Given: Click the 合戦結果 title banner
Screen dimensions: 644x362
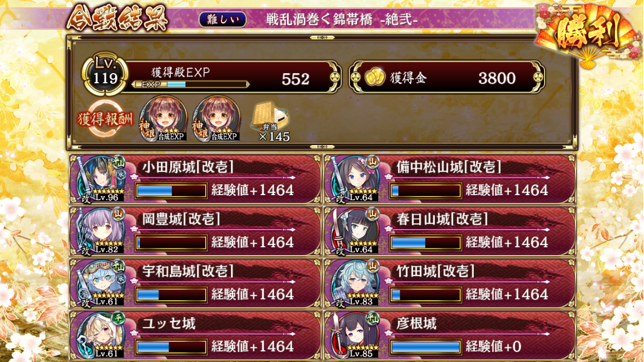Looking at the screenshot, I should point(118,17).
